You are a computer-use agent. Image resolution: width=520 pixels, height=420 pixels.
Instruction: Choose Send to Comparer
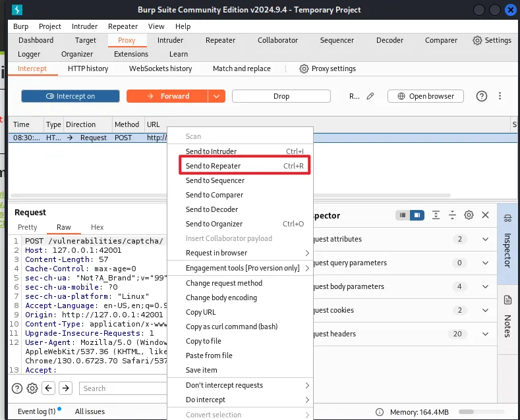coord(241,195)
